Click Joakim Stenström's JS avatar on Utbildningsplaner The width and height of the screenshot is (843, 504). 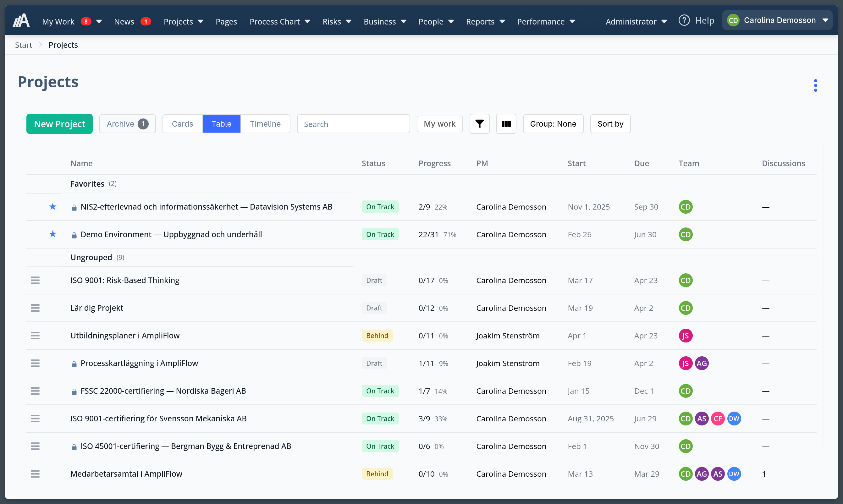686,336
